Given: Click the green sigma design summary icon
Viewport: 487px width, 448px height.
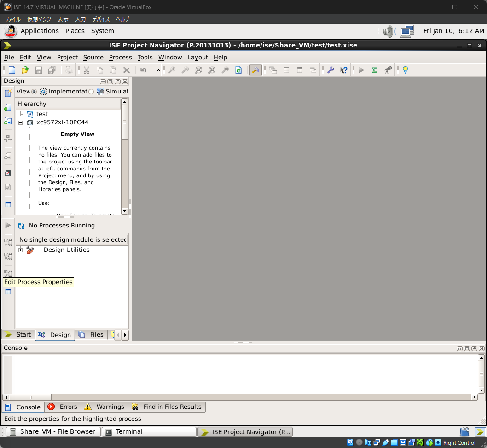Looking at the screenshot, I should coord(375,70).
